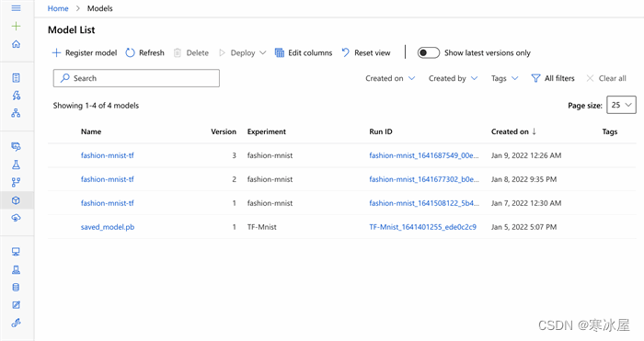Open fashion-mnist-tf version 2 model
The image size is (644, 341).
(108, 179)
